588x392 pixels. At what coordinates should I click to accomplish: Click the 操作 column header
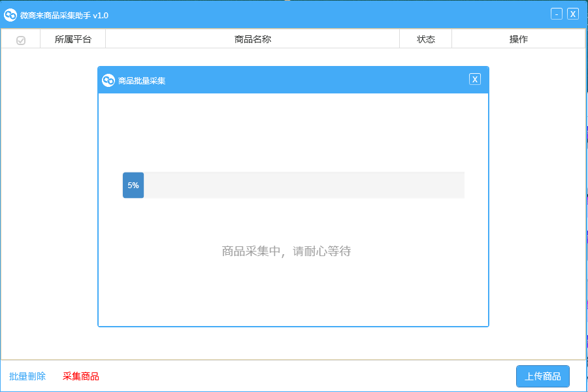pyautogui.click(x=518, y=39)
